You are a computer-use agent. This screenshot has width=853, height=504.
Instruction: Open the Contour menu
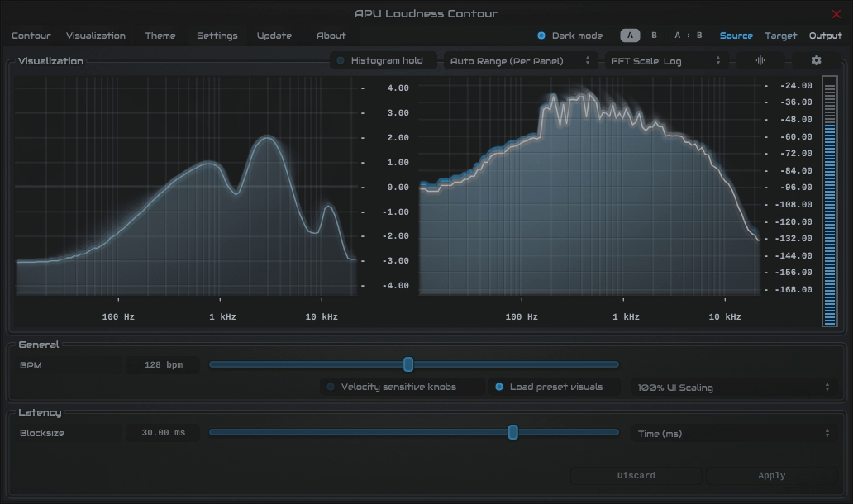pos(31,36)
